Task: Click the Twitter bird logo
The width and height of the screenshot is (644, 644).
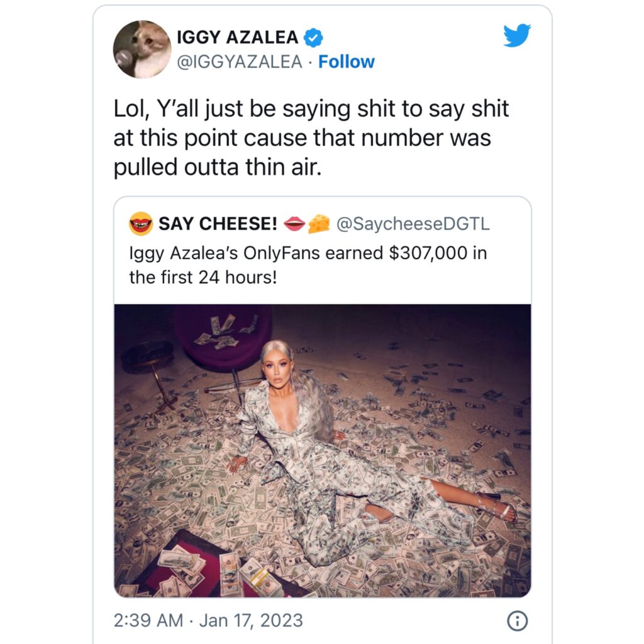Action: [517, 35]
